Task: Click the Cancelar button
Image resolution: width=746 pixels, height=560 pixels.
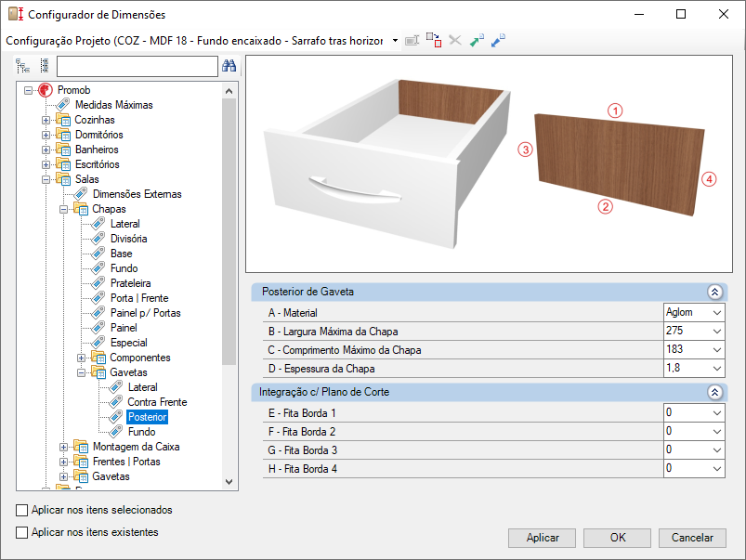Action: point(692,538)
